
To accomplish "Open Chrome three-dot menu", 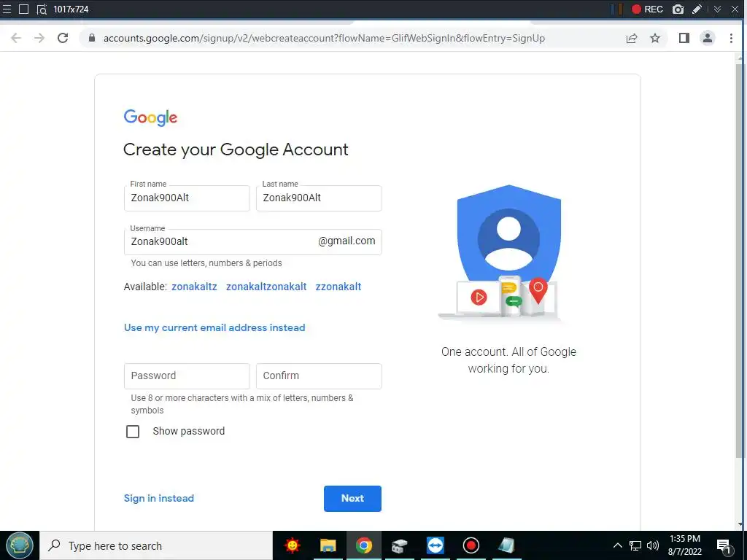I will (x=731, y=38).
